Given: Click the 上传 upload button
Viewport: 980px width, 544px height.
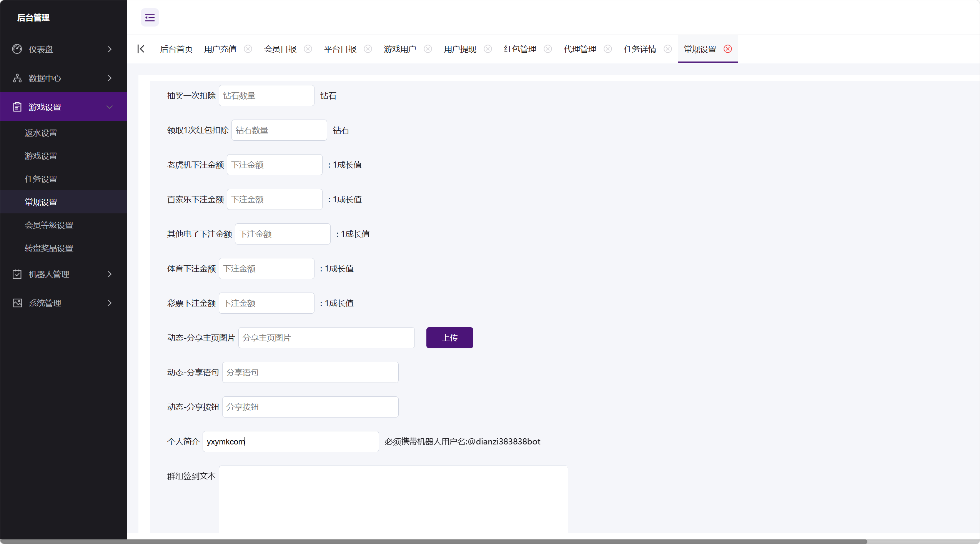Looking at the screenshot, I should pyautogui.click(x=449, y=338).
